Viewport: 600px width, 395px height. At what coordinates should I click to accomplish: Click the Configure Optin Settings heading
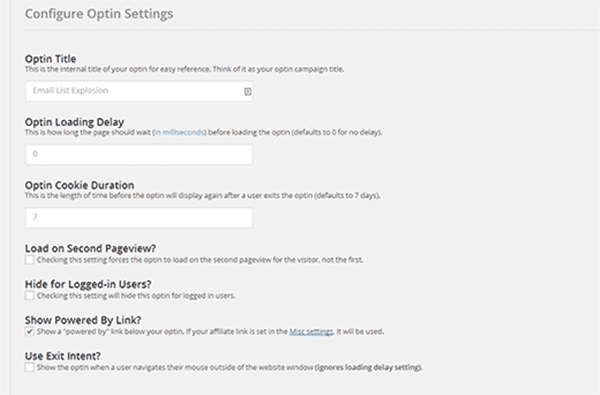click(x=99, y=14)
